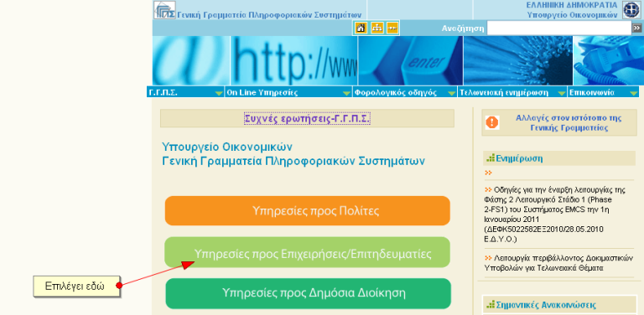Screen dimensions: 644x315
Task: Click the Αναζήτηση label
Action: tap(463, 28)
